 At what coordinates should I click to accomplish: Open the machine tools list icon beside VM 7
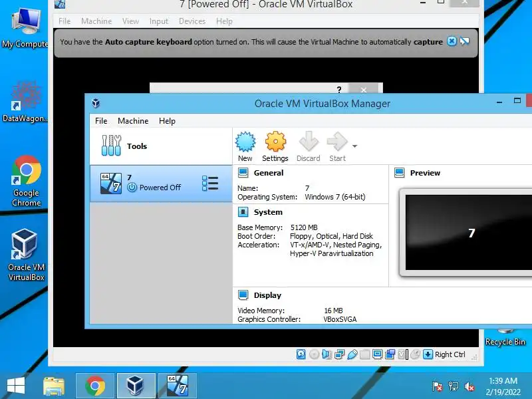coord(210,184)
